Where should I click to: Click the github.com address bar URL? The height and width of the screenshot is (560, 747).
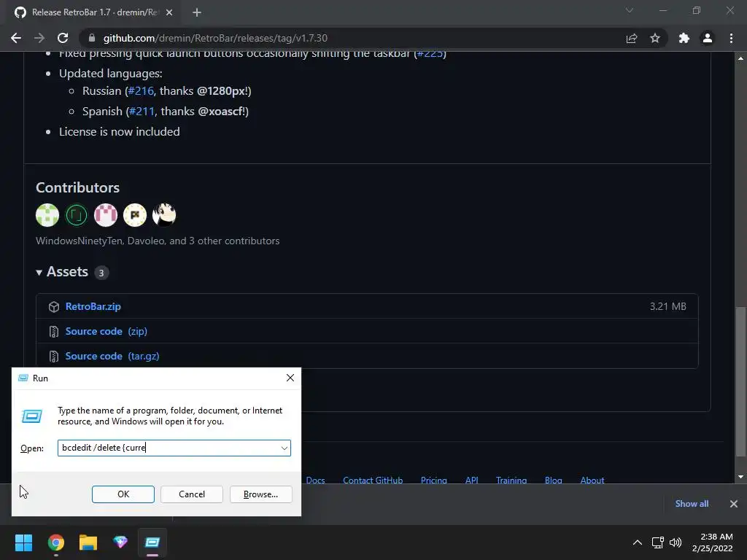click(x=215, y=38)
